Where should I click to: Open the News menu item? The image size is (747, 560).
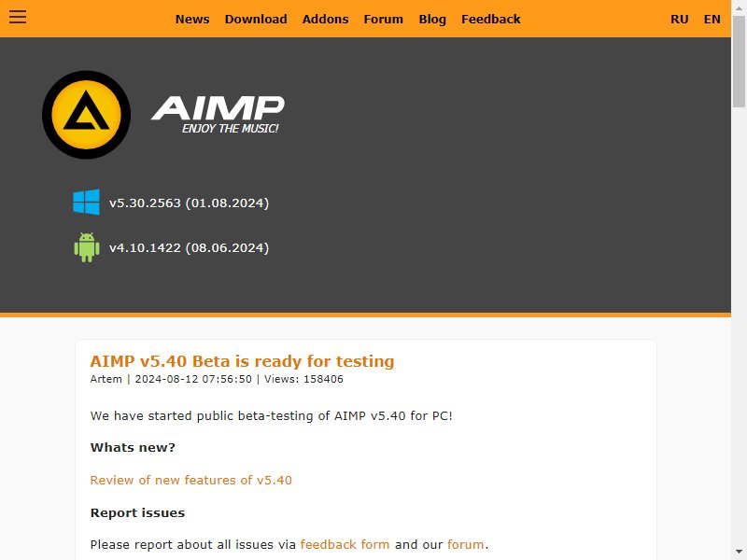[192, 19]
